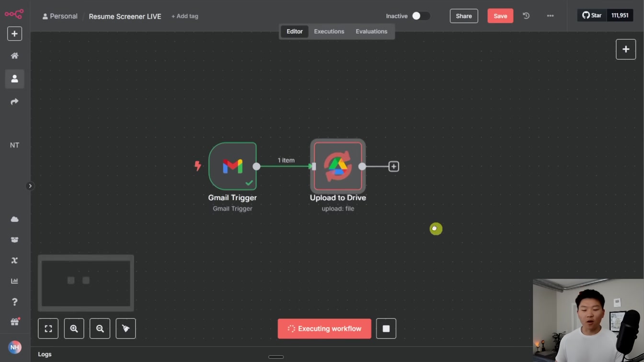The width and height of the screenshot is (644, 362).
Task: Click the canvas minimap thumbnail
Action: click(x=86, y=283)
